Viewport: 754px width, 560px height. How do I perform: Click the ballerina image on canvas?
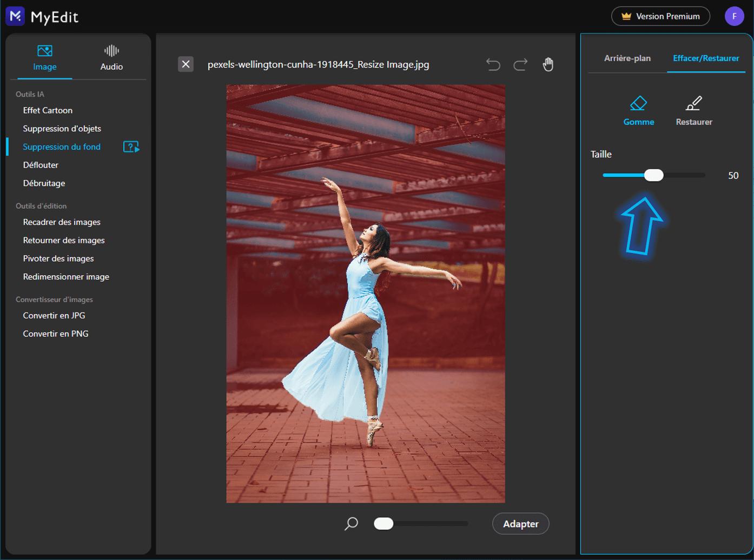coord(365,293)
